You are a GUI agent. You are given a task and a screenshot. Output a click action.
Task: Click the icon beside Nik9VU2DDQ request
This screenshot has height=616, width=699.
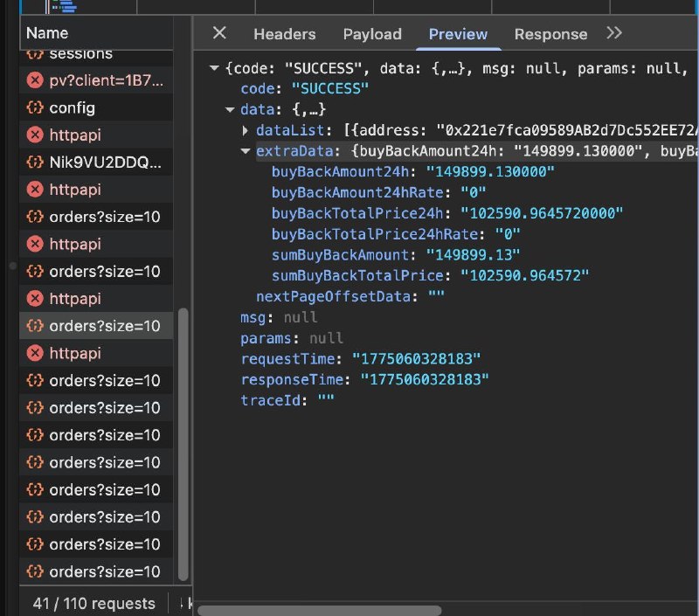point(35,163)
